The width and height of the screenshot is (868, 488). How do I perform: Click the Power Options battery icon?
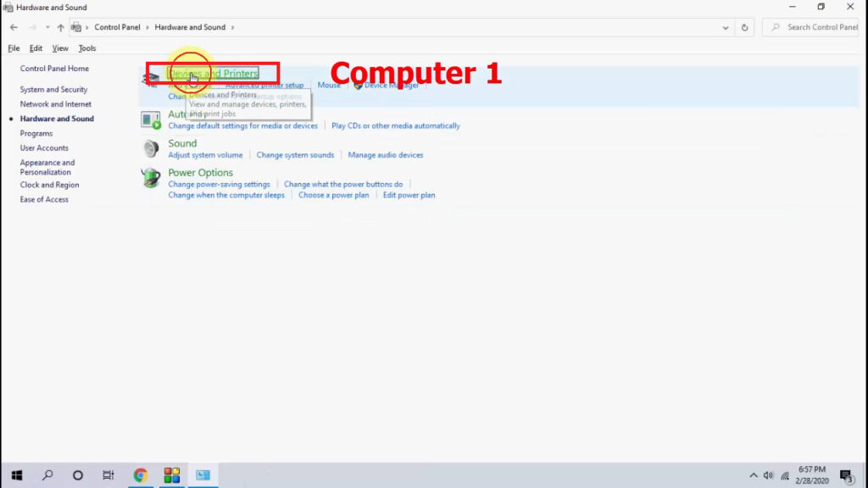tap(151, 177)
